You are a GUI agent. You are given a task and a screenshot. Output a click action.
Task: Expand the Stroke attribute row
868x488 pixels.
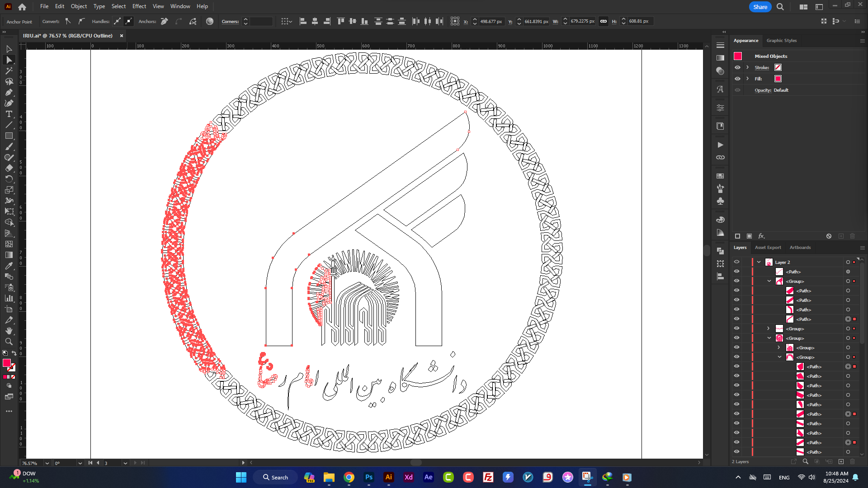click(x=747, y=67)
